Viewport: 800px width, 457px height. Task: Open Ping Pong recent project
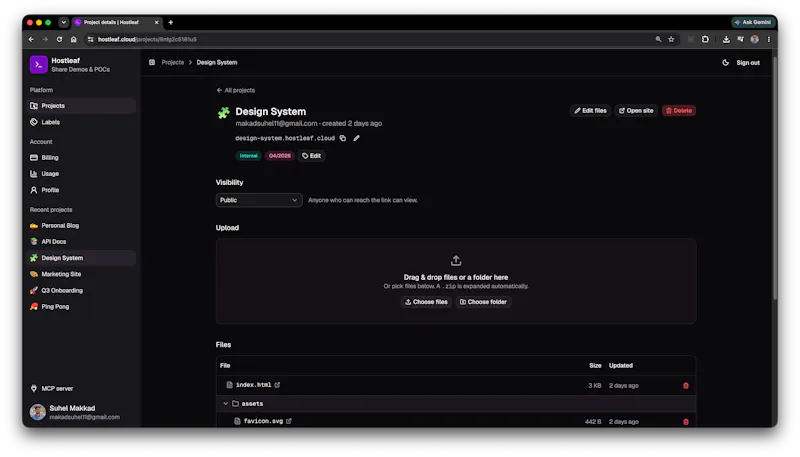(x=81, y=307)
